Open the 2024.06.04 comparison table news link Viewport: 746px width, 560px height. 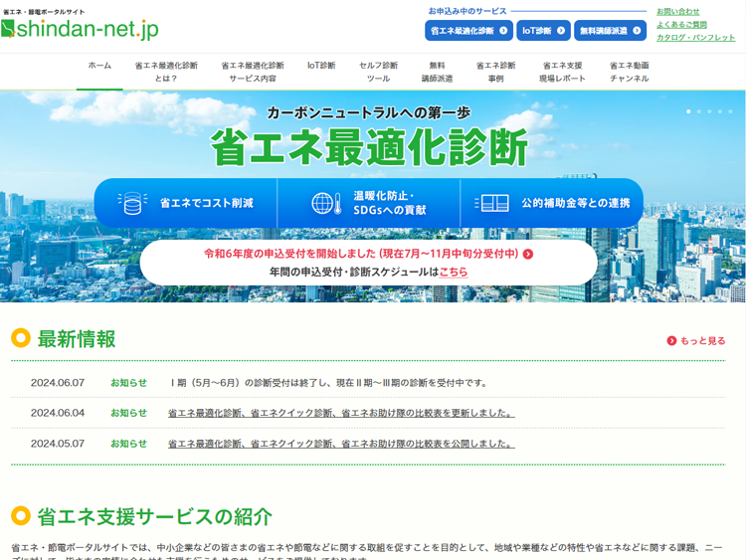341,413
